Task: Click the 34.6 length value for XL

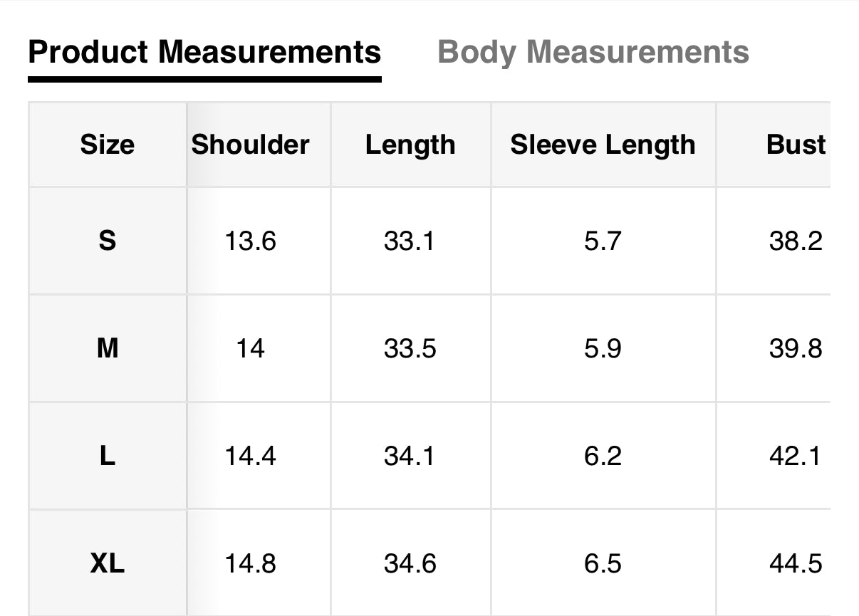Action: (x=410, y=563)
